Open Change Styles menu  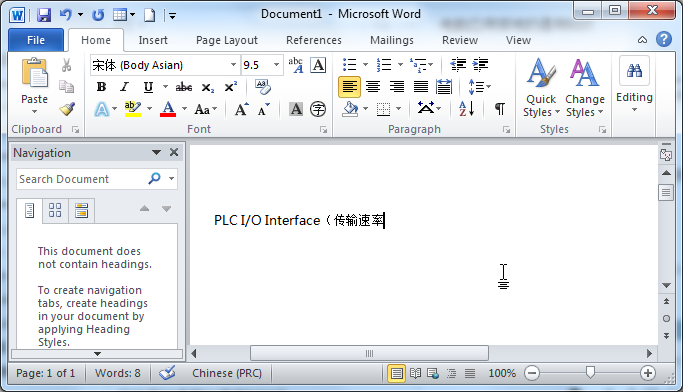click(x=585, y=87)
